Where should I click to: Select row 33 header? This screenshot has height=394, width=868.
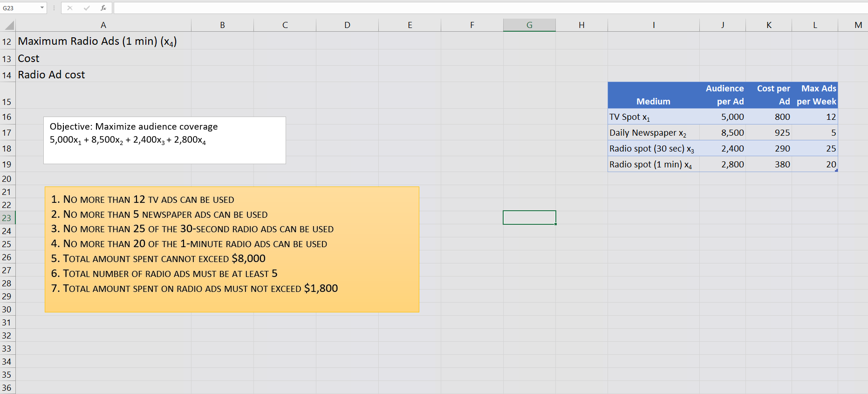coord(7,348)
